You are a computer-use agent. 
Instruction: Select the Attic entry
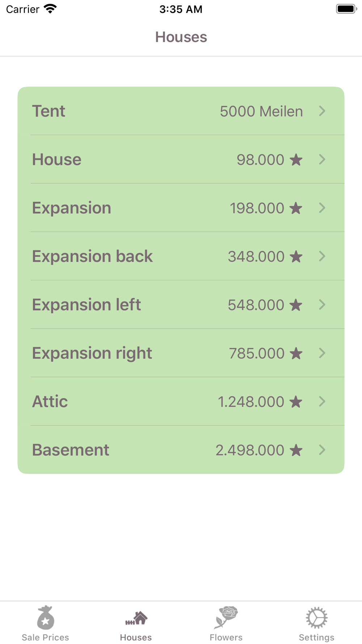[x=50, y=401]
